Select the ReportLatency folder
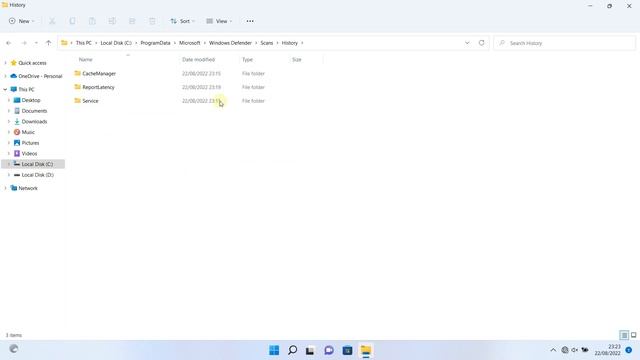 [98, 87]
